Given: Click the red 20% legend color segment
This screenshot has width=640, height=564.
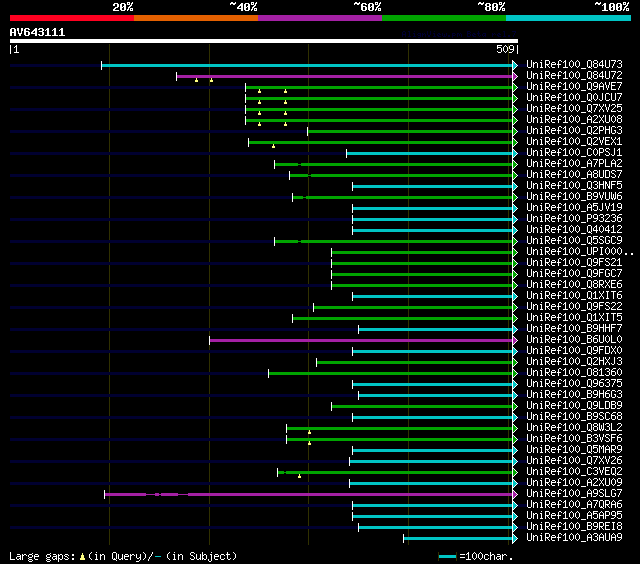Looking at the screenshot, I should 72,18.
